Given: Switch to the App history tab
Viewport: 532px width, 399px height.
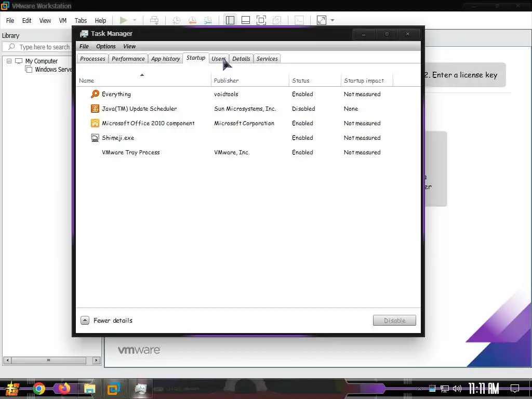Looking at the screenshot, I should (x=166, y=59).
